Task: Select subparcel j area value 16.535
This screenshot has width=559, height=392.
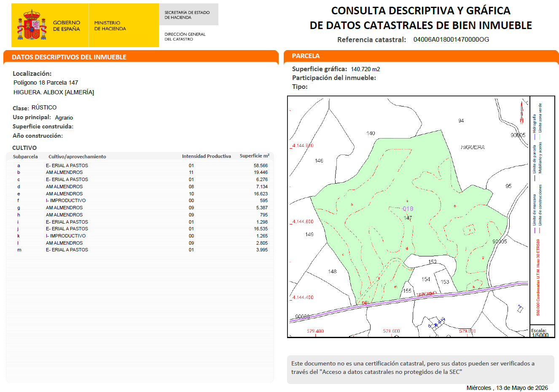Action: coord(261,229)
